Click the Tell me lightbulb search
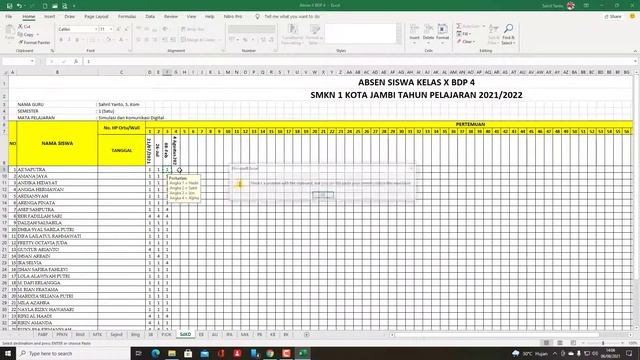Screen dimensions: 640x360 pos(257,17)
